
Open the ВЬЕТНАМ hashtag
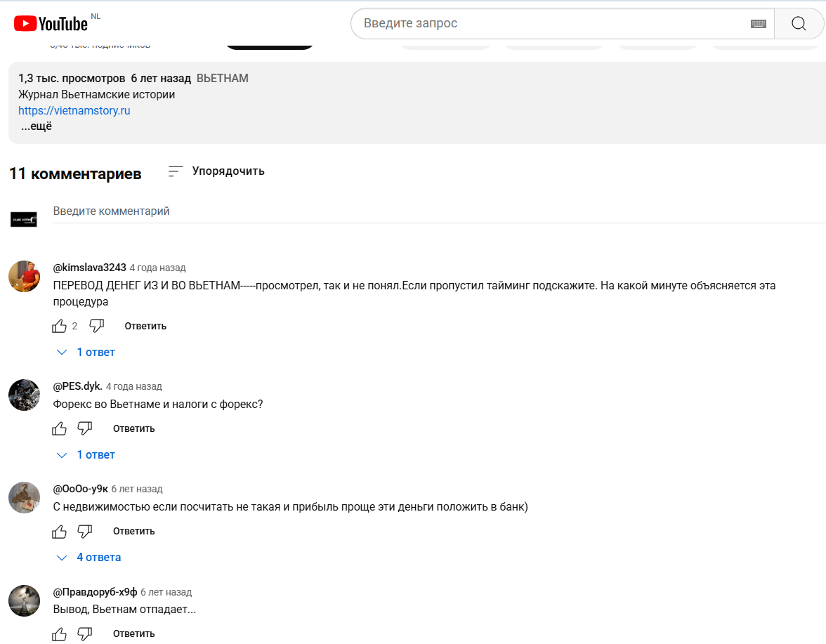coord(222,78)
